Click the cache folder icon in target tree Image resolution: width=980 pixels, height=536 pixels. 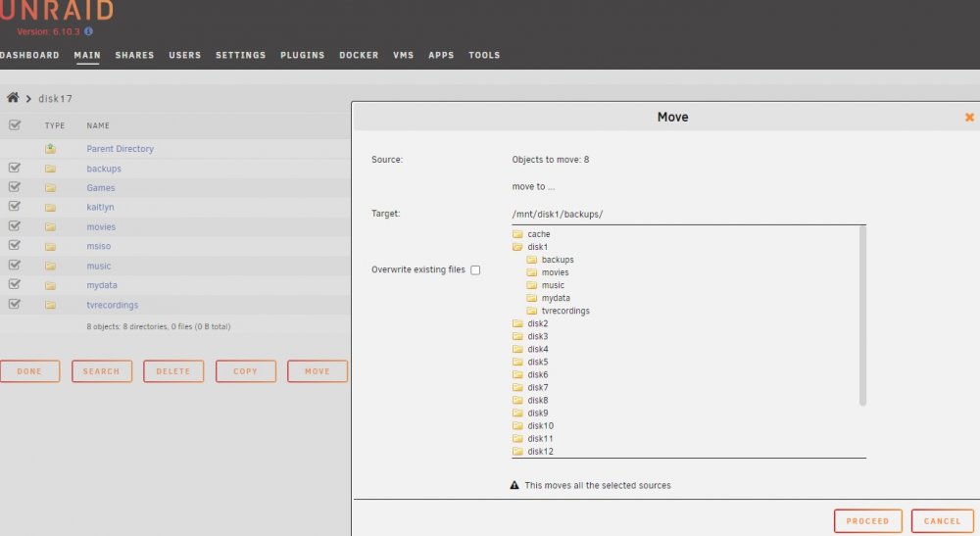pos(517,233)
